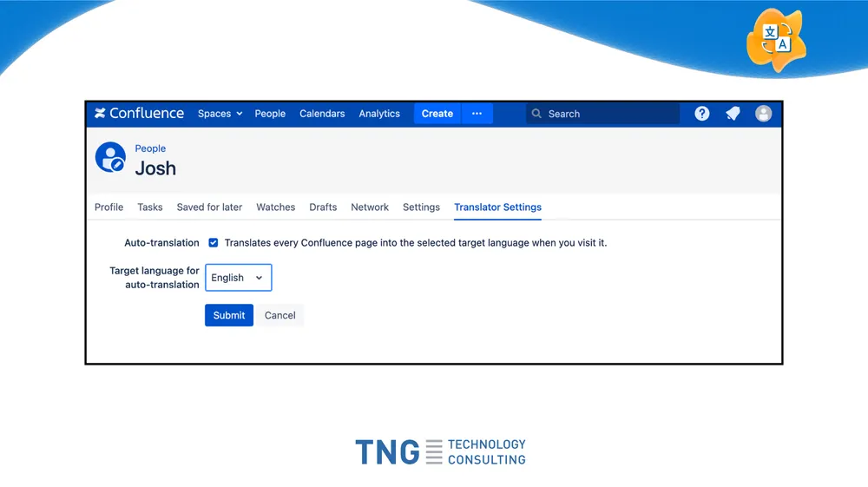
Task: Expand the Spaces dropdown menu
Action: click(220, 114)
